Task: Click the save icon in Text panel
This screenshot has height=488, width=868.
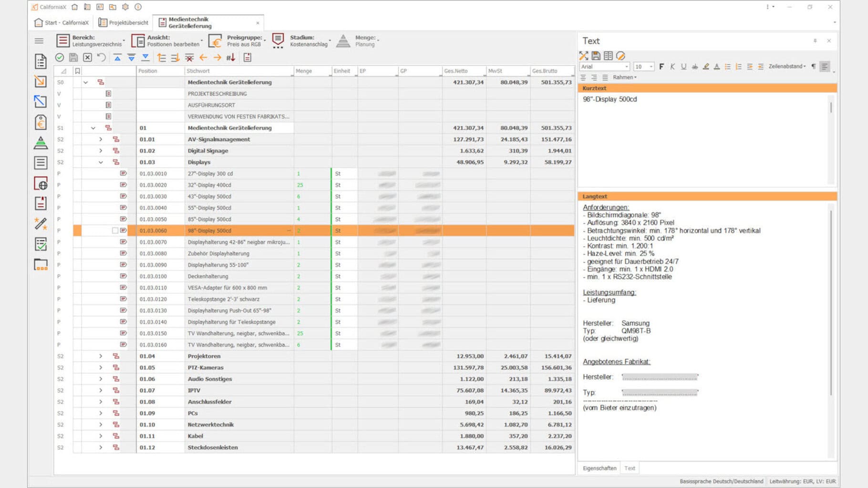Action: [x=596, y=56]
